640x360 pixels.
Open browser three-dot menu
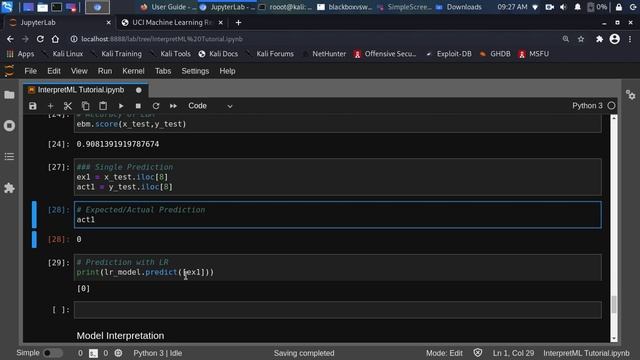click(630, 39)
